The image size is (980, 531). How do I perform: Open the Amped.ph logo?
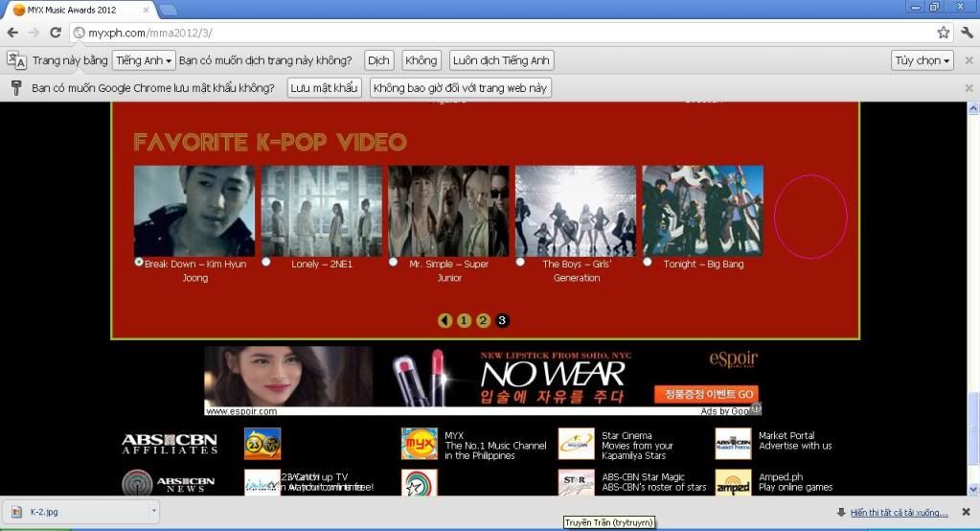733,483
